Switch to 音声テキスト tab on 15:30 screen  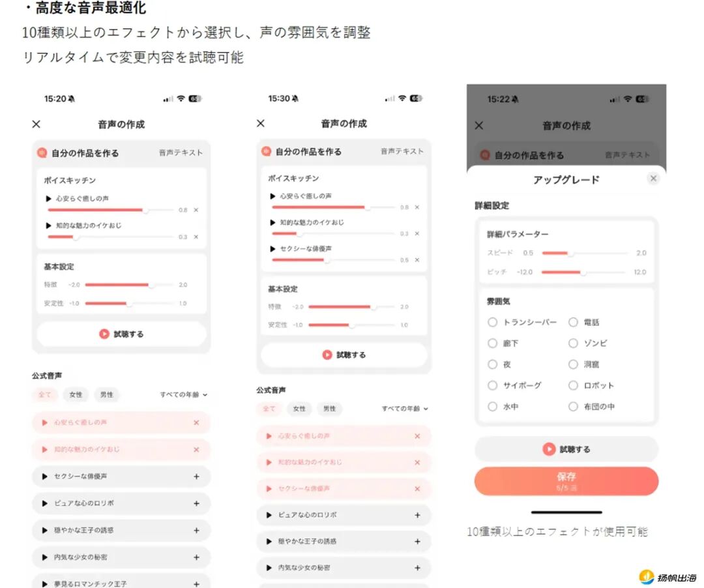coord(402,151)
